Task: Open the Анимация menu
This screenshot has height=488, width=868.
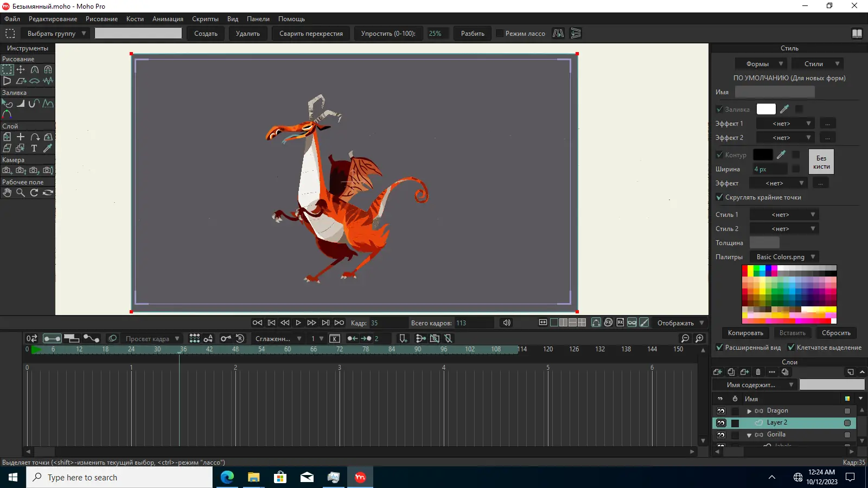Action: pyautogui.click(x=168, y=19)
